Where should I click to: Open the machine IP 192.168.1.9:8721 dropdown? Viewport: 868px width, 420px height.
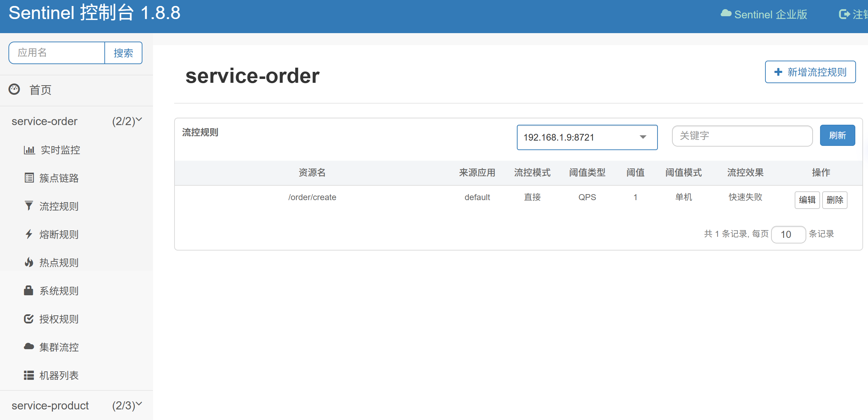587,137
